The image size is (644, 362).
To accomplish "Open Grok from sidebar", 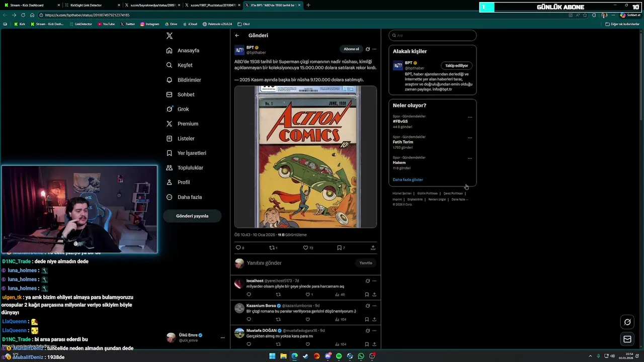I will click(177, 109).
